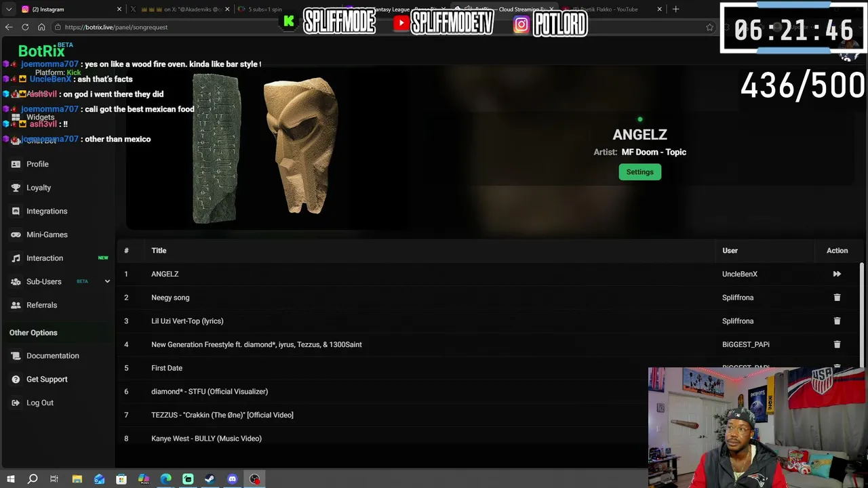Image resolution: width=868 pixels, height=488 pixels.
Task: Click the 'Action' column header
Action: point(837,251)
